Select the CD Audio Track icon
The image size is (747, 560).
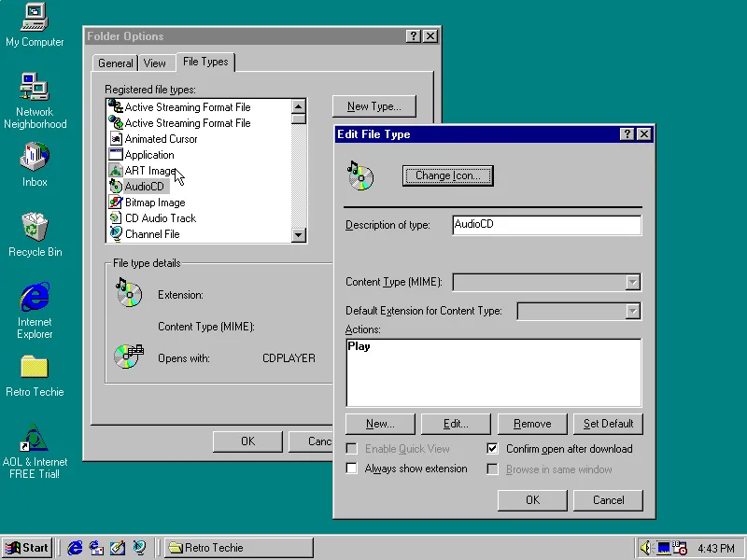click(x=116, y=217)
